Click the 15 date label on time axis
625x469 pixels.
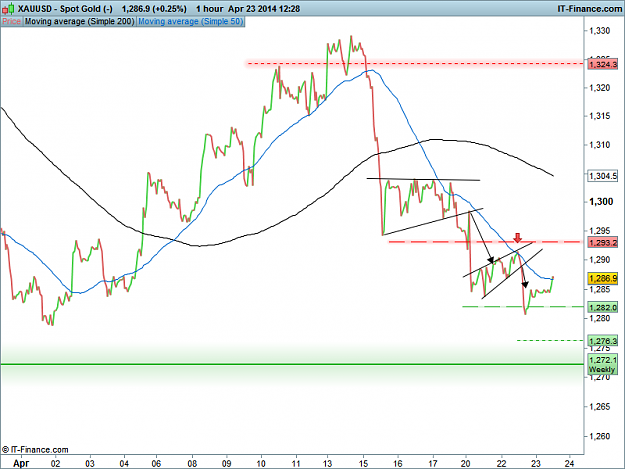pos(363,463)
